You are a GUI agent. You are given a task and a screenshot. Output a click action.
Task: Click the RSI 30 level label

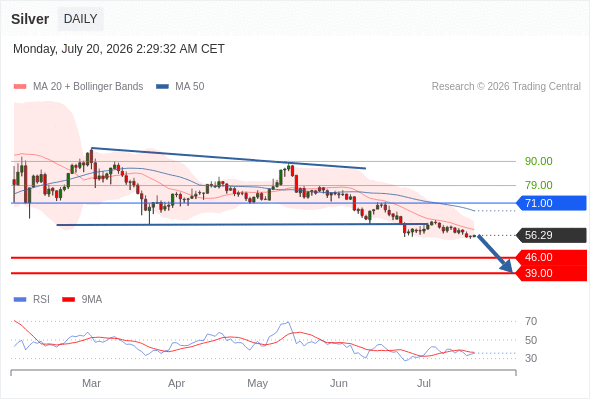(531, 358)
